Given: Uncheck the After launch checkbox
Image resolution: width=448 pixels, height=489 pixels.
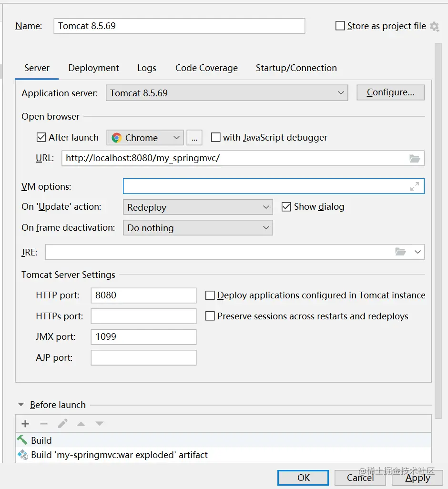Looking at the screenshot, I should coord(41,137).
